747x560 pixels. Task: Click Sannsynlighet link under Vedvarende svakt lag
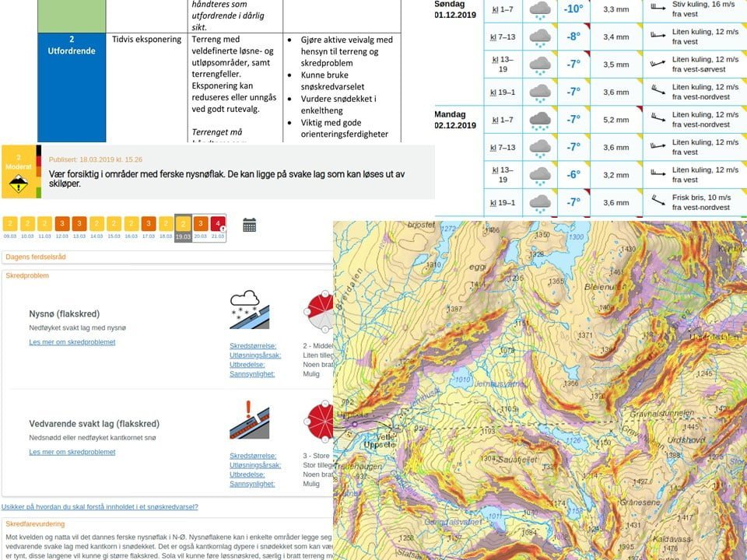[252, 484]
